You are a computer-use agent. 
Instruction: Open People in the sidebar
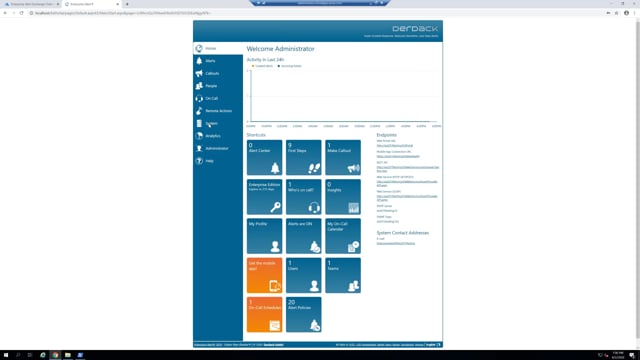pos(218,86)
